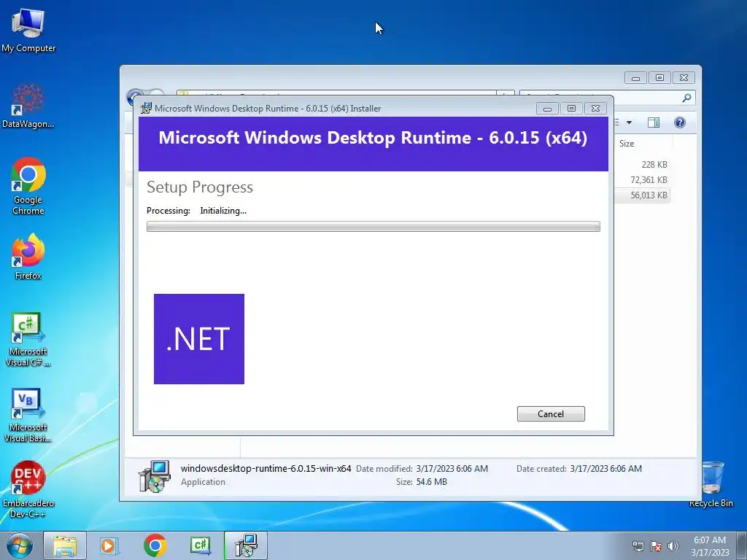Screen dimensions: 747x560
Task: Close the installer window
Action: tap(595, 109)
